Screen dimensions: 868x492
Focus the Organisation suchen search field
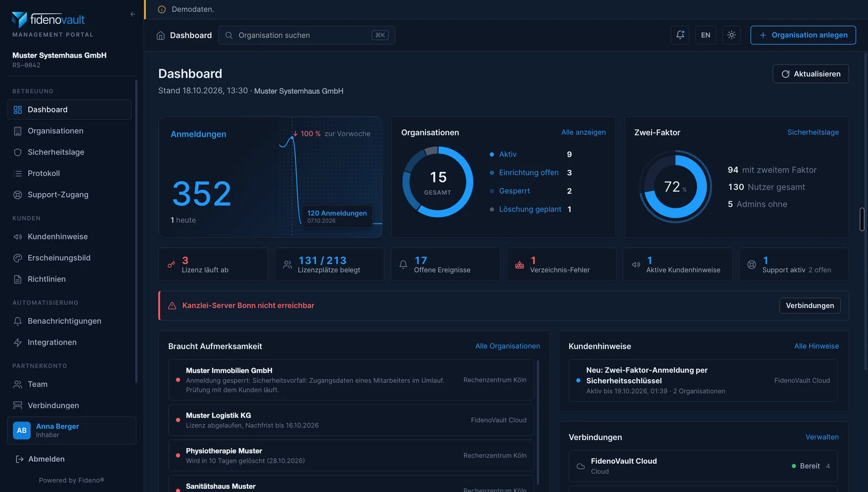307,35
